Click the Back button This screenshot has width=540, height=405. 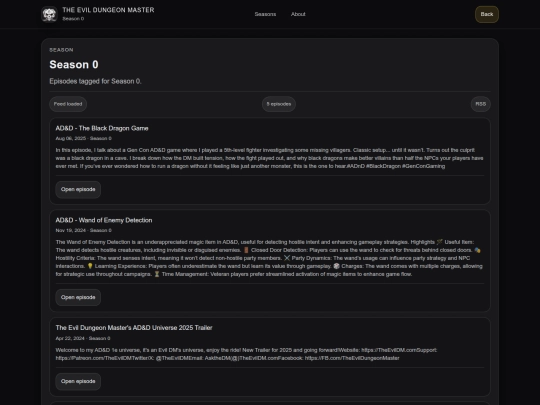[487, 14]
